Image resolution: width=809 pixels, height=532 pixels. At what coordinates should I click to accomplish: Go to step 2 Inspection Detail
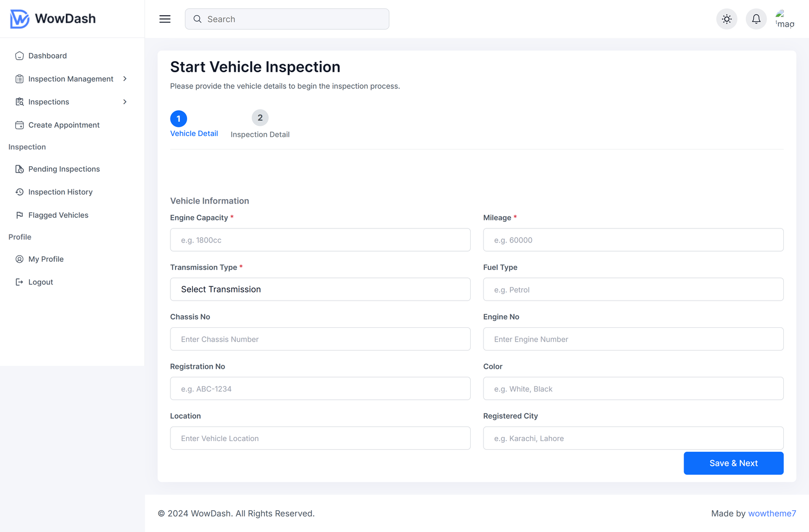260,124
